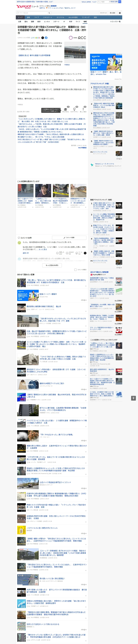The width and height of the screenshot is (138, 644).
Task: Share the first comment on X
Action: click(85, 253)
